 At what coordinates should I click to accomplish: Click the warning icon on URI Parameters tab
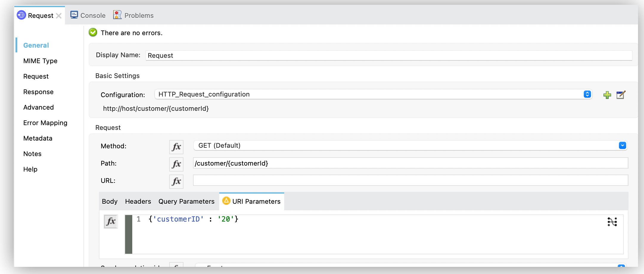226,201
